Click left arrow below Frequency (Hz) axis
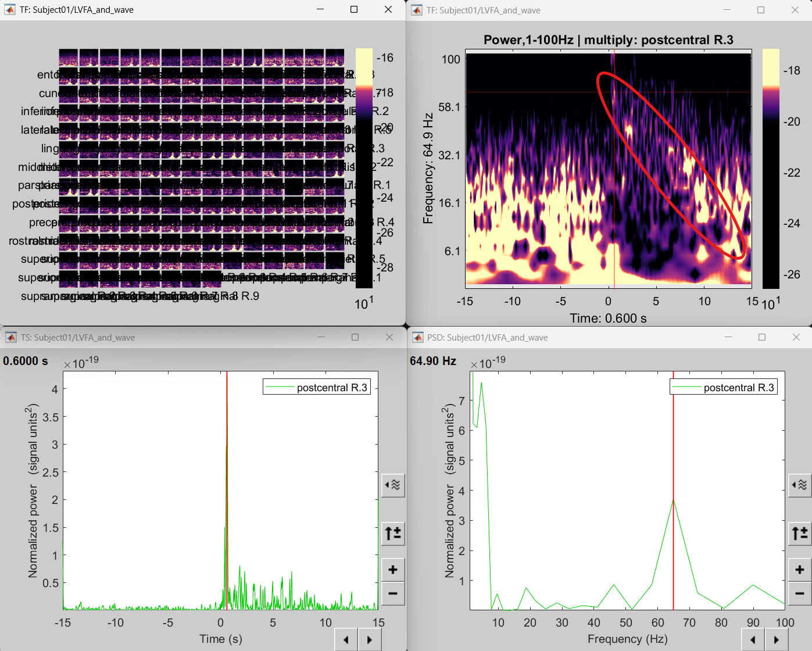 [x=753, y=640]
